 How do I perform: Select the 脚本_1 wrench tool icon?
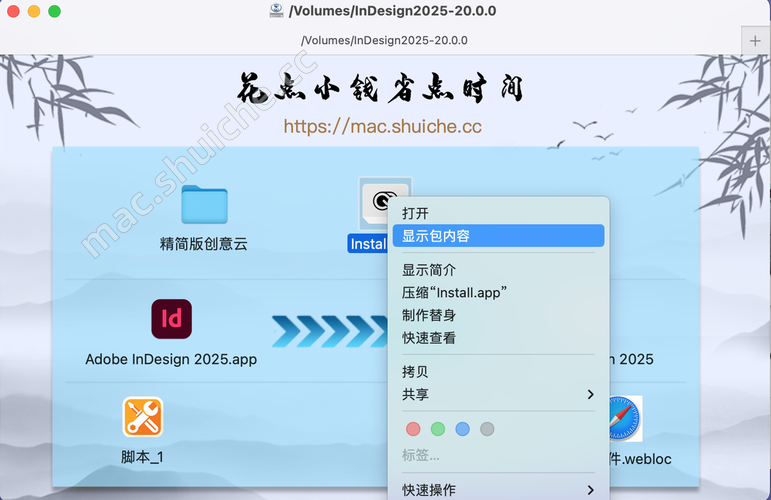[x=142, y=417]
